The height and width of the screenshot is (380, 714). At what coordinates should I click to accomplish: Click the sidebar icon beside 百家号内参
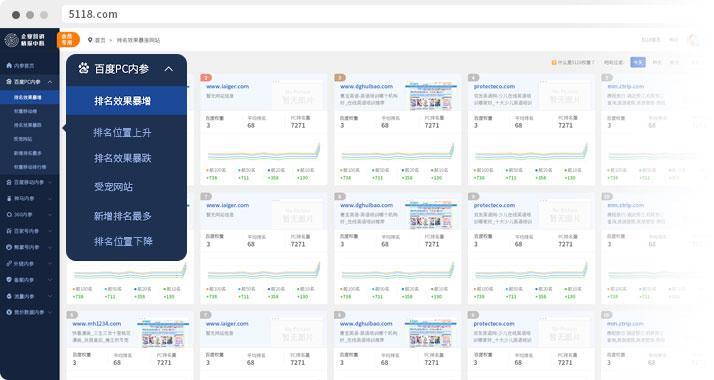(9, 231)
